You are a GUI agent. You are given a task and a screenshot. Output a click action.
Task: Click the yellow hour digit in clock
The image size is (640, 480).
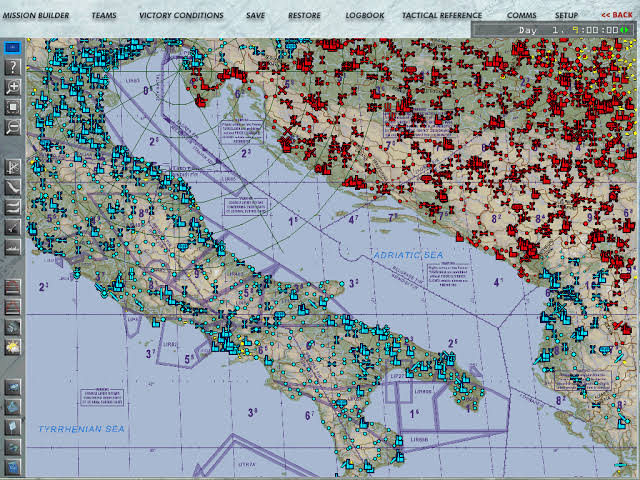(575, 30)
